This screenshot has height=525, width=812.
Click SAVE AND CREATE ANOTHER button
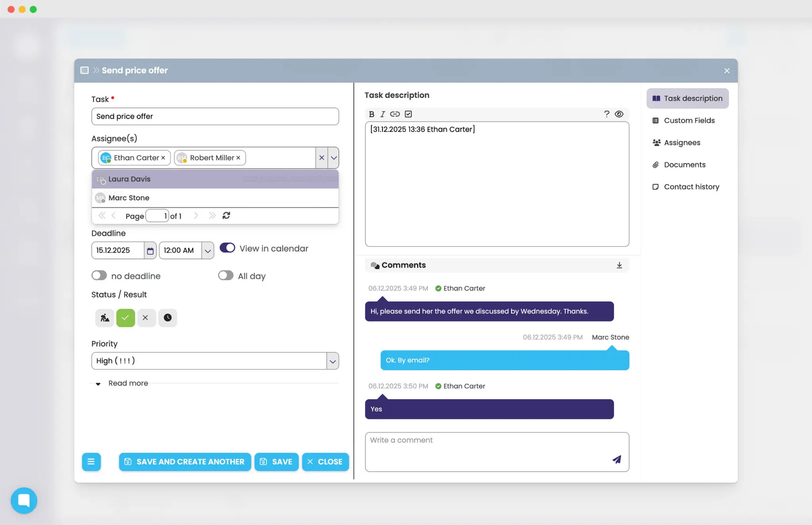185,462
